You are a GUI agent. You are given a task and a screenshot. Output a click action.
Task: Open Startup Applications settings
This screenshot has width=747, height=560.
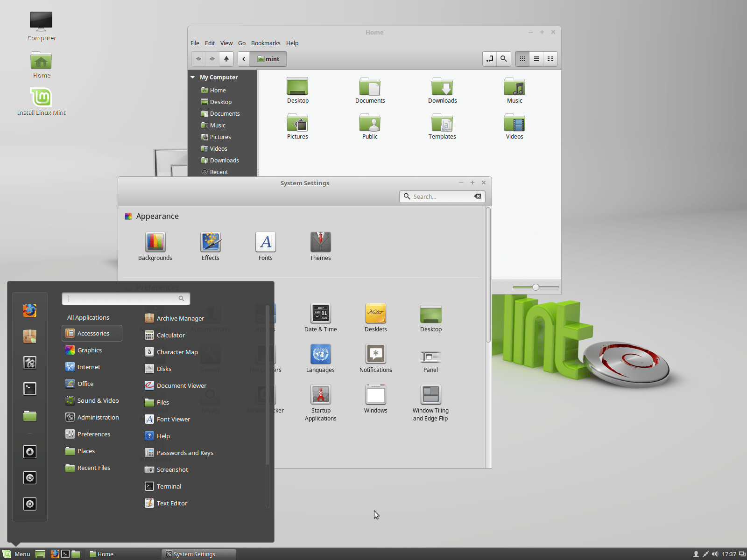pos(321,403)
